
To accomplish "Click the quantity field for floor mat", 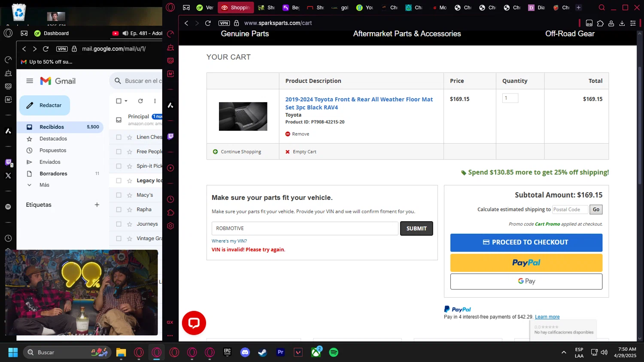I will click(x=510, y=98).
